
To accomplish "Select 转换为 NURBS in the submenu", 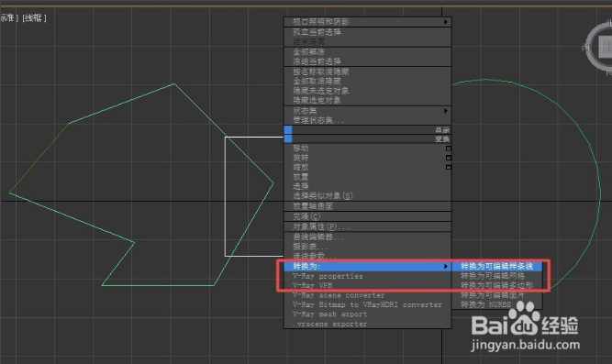I will [497, 304].
